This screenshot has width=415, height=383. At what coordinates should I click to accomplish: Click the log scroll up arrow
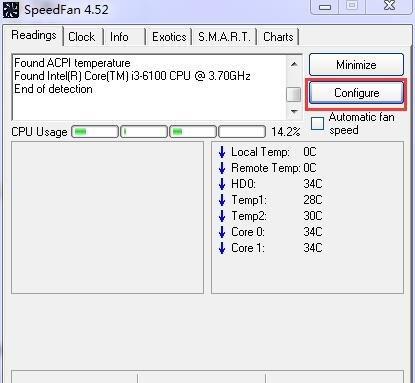tap(294, 64)
